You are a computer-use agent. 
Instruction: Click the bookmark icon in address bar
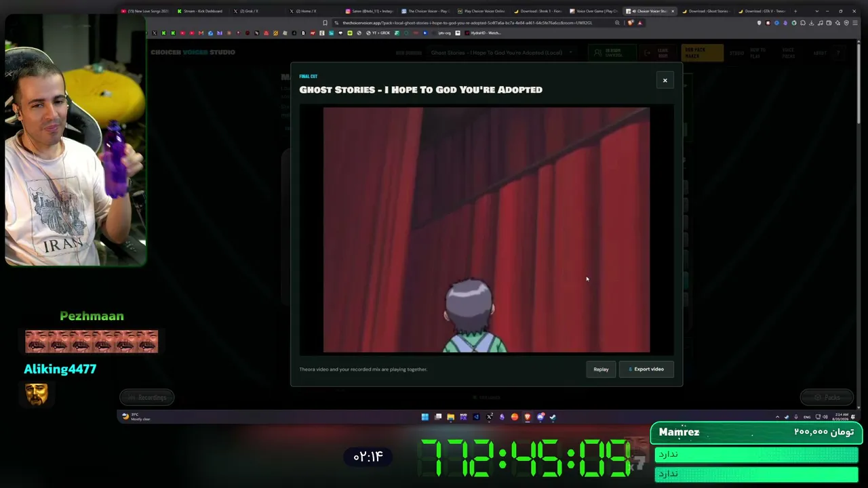(325, 22)
